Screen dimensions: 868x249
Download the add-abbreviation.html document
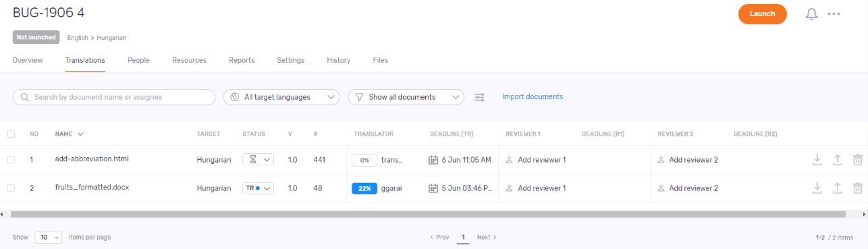pos(817,160)
